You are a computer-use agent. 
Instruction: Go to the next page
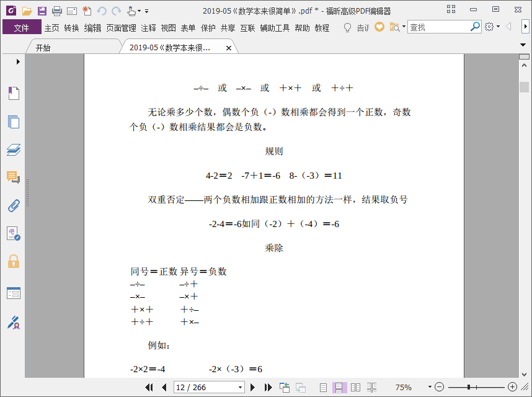point(252,387)
